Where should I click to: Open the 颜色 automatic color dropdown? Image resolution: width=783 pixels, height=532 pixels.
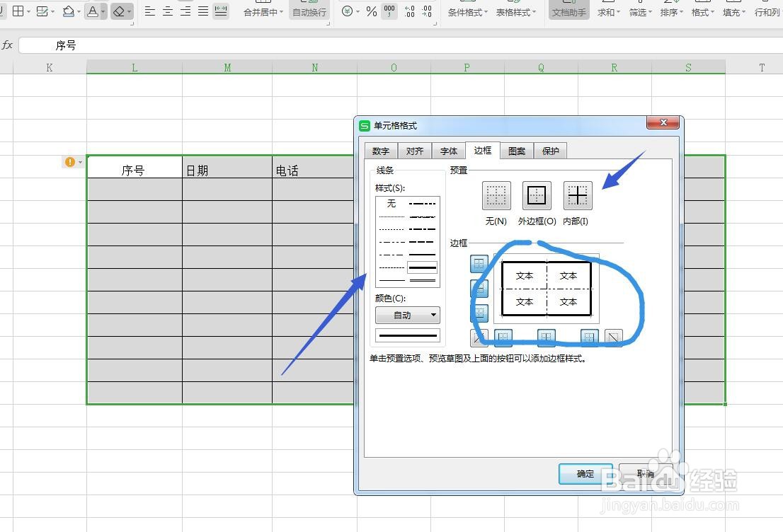407,315
